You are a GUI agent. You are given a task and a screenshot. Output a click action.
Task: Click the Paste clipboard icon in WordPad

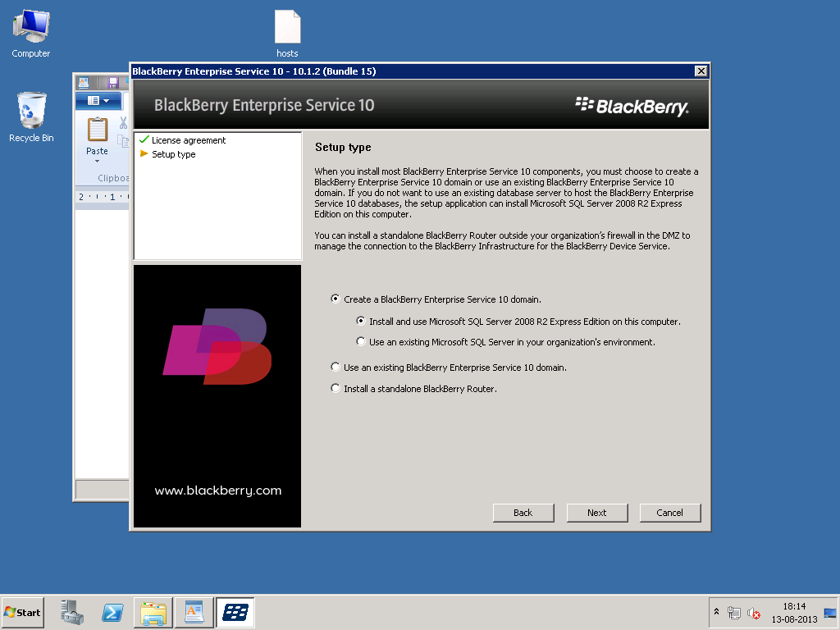(97, 130)
